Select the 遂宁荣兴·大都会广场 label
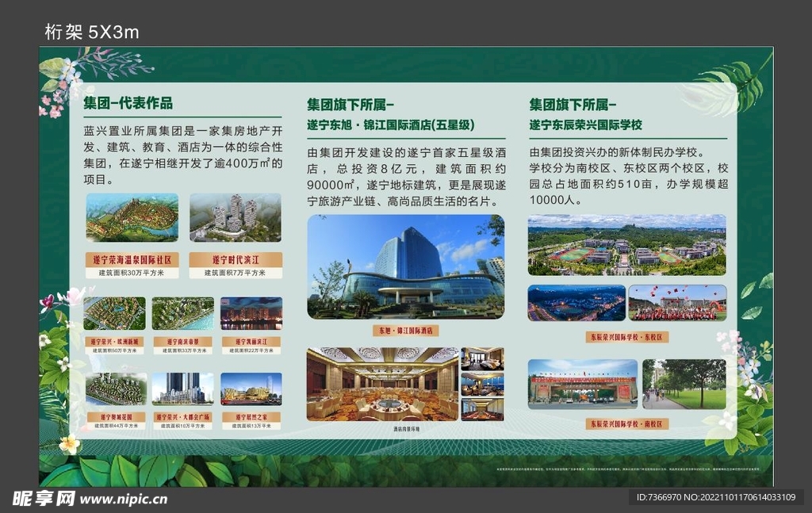The image size is (812, 513). pos(183,417)
